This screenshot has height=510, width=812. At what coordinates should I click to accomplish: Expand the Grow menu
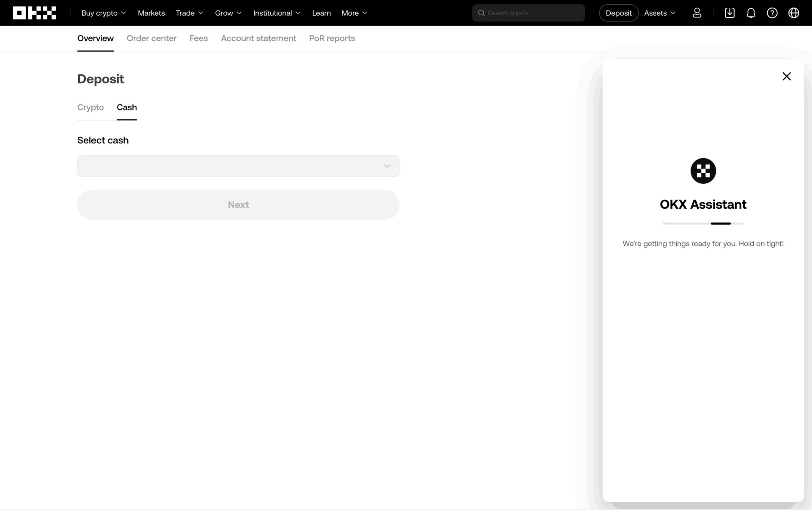coord(228,13)
